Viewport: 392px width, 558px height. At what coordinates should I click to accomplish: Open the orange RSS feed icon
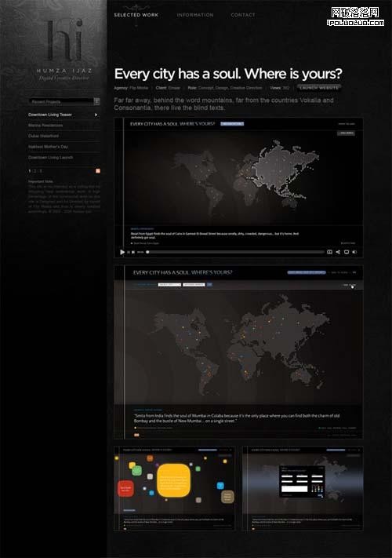pos(98,171)
